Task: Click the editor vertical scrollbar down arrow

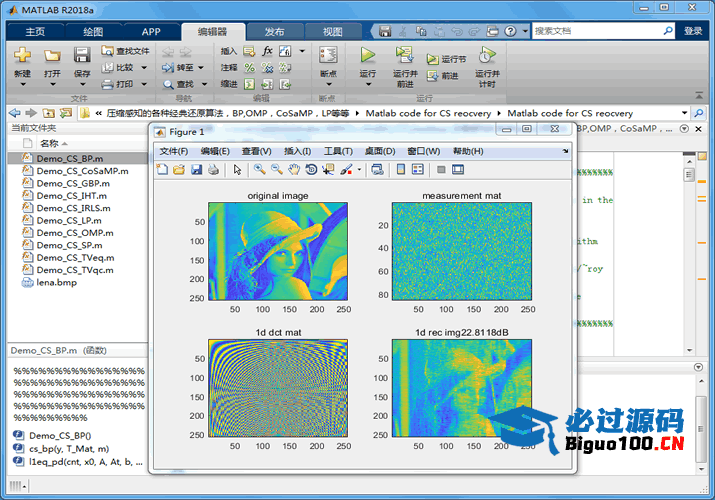Action: click(x=689, y=351)
